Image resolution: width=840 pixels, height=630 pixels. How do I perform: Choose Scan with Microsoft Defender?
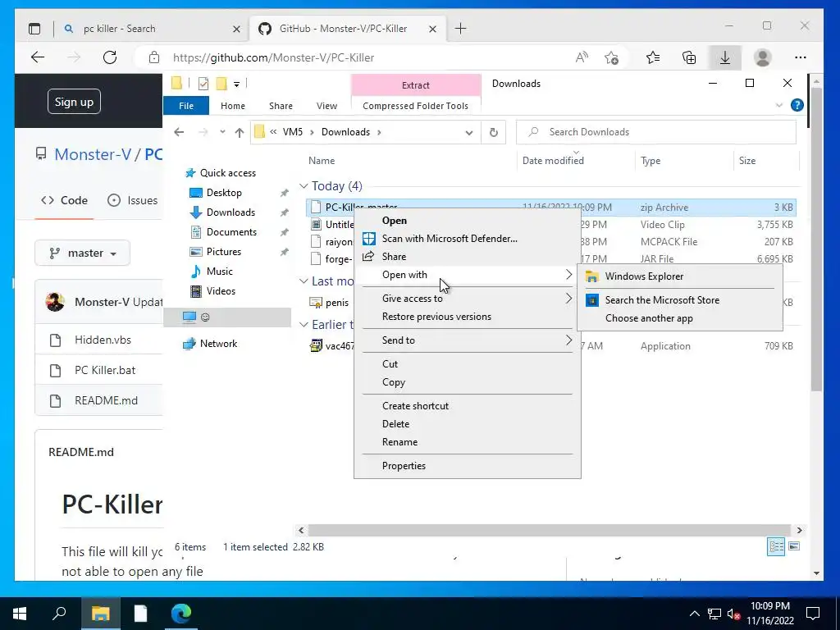click(x=467, y=239)
